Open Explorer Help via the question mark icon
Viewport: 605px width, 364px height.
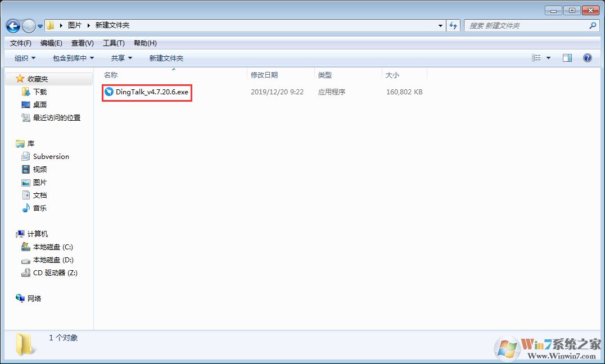[588, 57]
